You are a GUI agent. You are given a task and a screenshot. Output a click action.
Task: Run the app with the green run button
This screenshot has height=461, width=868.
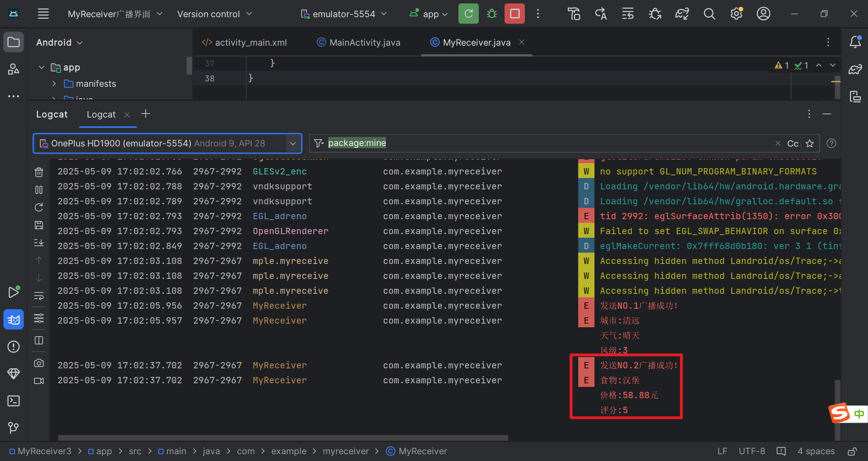pyautogui.click(x=468, y=14)
